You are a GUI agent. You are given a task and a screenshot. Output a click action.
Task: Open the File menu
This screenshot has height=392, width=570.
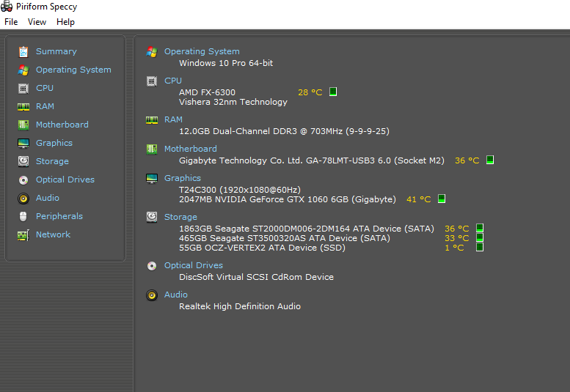coord(11,22)
